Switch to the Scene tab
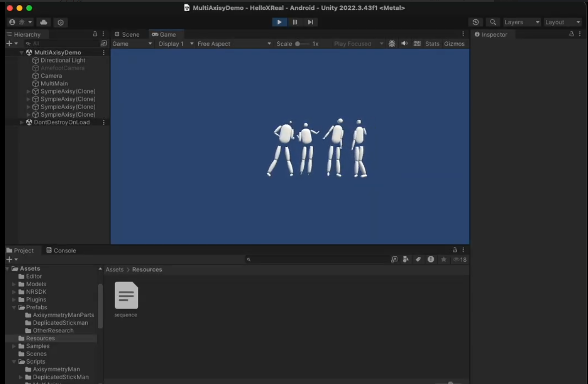Image resolution: width=588 pixels, height=384 pixels. point(127,34)
